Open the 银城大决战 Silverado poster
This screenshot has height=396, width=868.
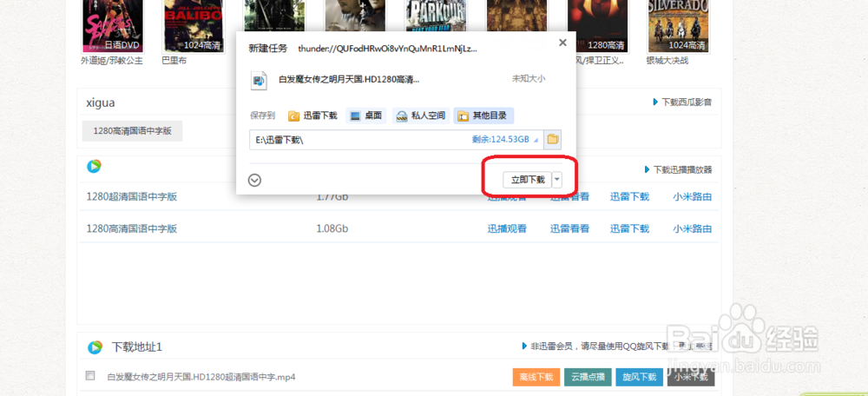click(679, 26)
